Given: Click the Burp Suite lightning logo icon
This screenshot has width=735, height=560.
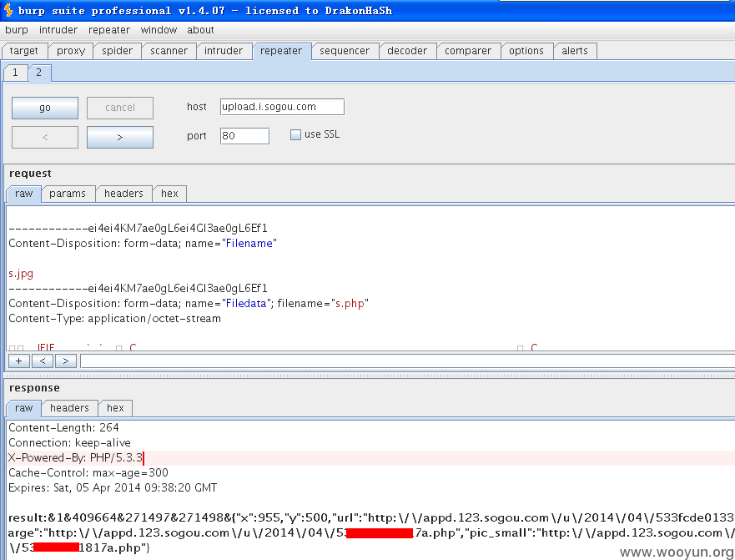Looking at the screenshot, I should tap(8, 10).
